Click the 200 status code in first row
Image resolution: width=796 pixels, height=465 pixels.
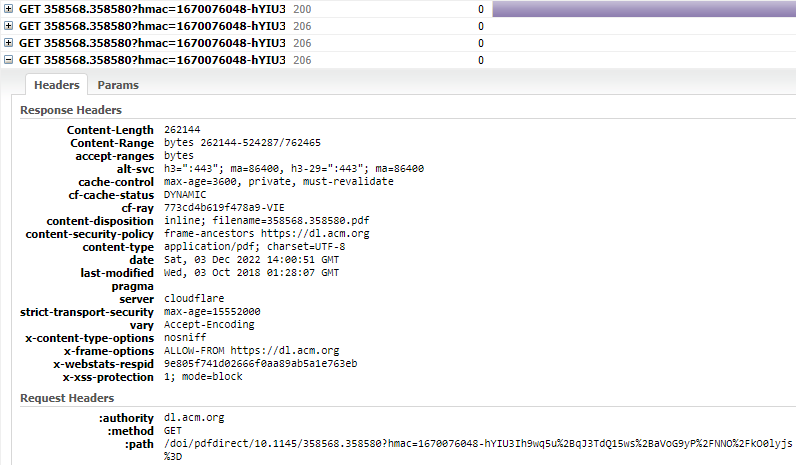302,9
